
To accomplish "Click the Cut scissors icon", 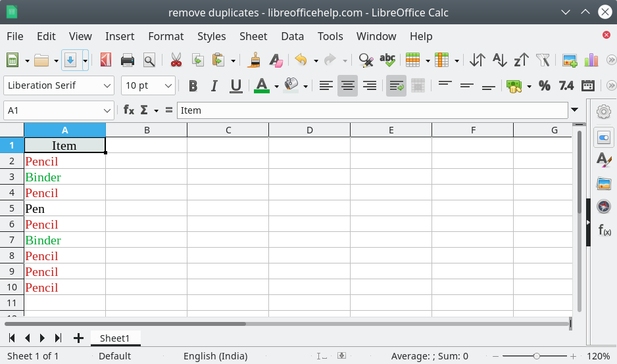I will click(x=176, y=60).
